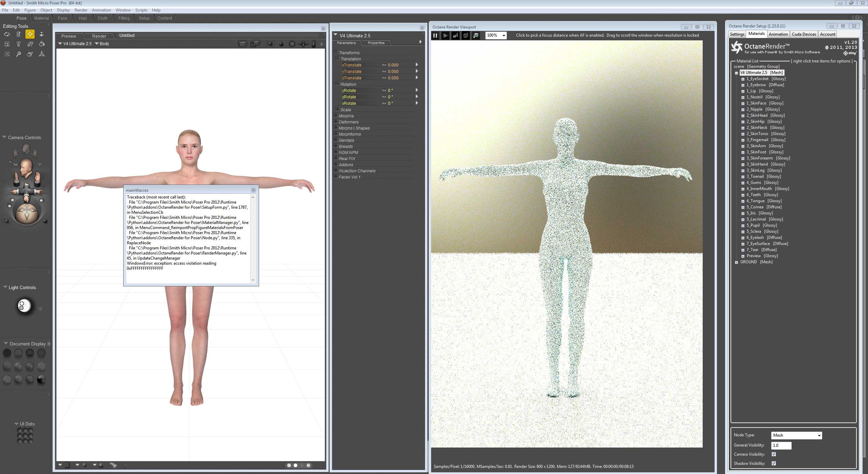Click the save render image icon
Viewport: 868px width, 474px height.
(476, 35)
